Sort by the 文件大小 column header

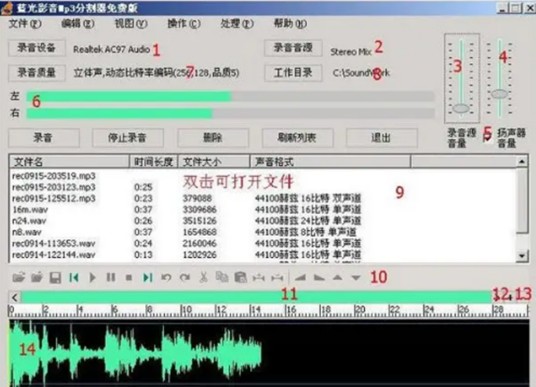pos(214,161)
